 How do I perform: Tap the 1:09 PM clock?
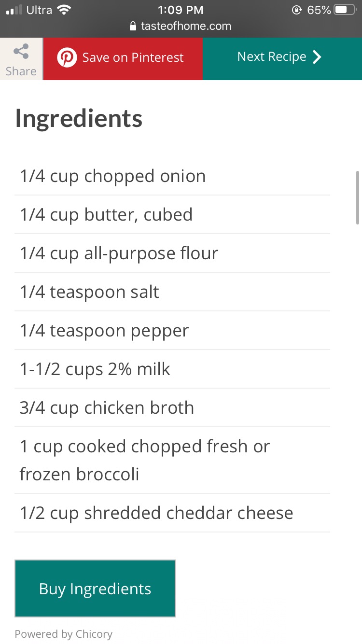point(181,10)
